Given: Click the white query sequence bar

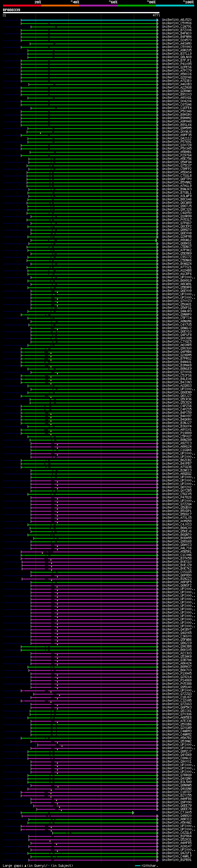Looking at the screenshot, I should point(81,12).
